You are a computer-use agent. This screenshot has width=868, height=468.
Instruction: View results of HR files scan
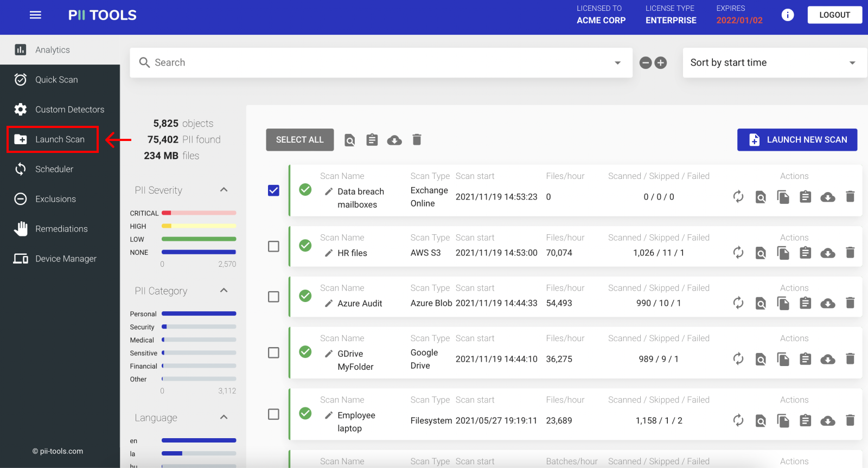pyautogui.click(x=761, y=253)
